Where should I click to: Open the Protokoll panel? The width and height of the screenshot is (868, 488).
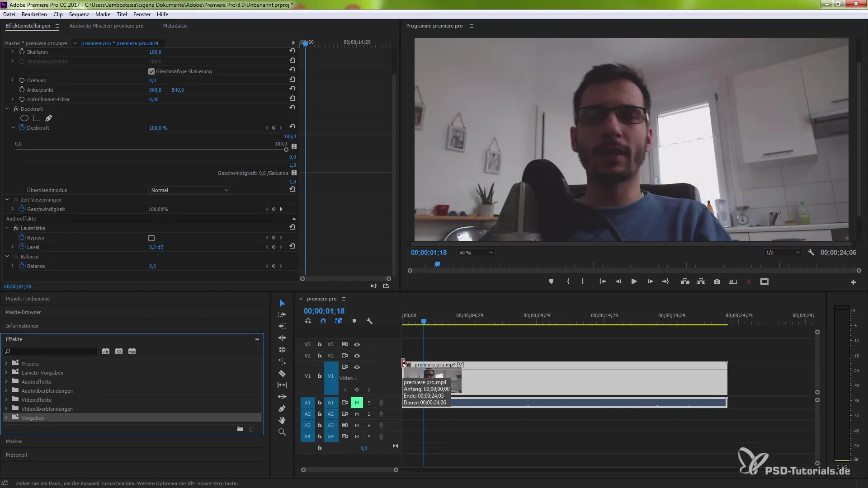[x=17, y=455]
